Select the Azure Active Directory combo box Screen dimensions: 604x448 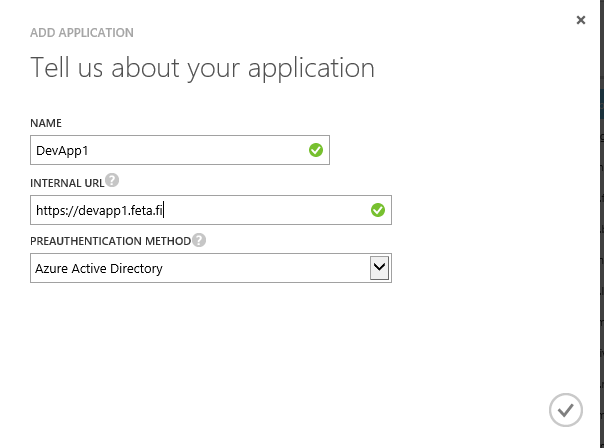(x=200, y=268)
